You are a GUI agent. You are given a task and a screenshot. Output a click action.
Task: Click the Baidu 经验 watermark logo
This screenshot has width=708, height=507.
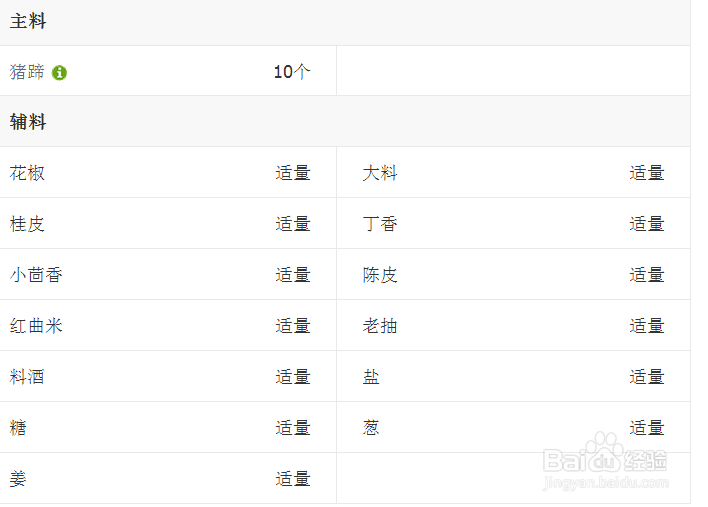[x=604, y=455]
